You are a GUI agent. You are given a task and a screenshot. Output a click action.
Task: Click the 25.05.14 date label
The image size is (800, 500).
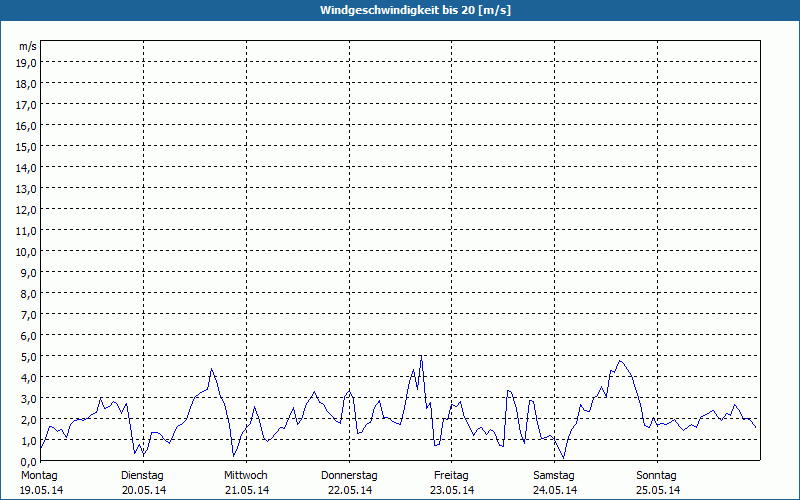[657, 490]
